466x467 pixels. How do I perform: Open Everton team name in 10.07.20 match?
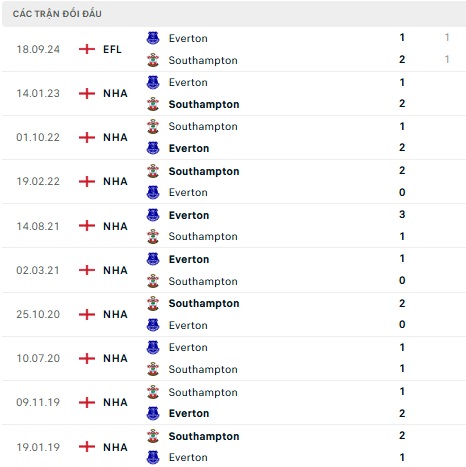(188, 347)
